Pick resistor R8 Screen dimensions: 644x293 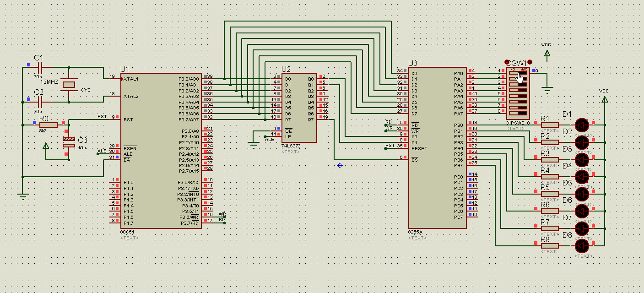pyautogui.click(x=550, y=245)
